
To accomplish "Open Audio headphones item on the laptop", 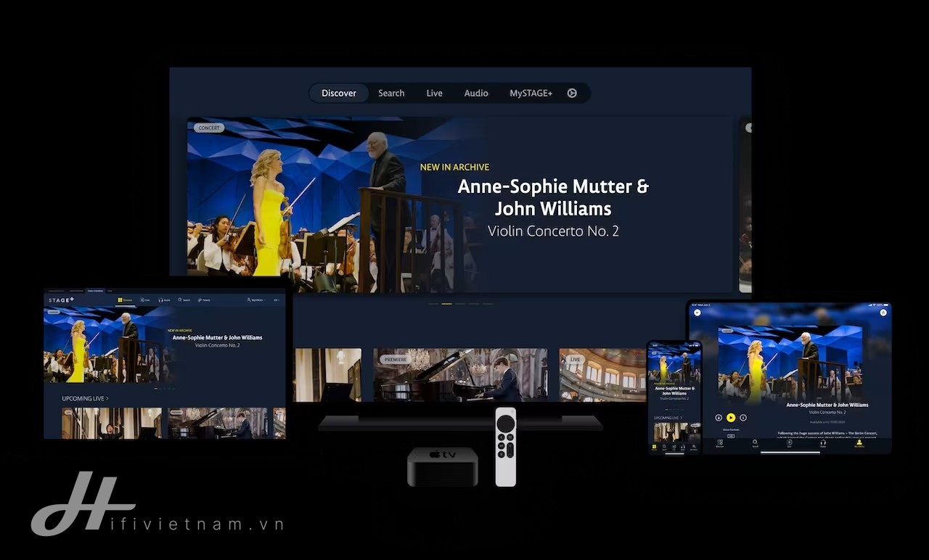I will tap(164, 300).
